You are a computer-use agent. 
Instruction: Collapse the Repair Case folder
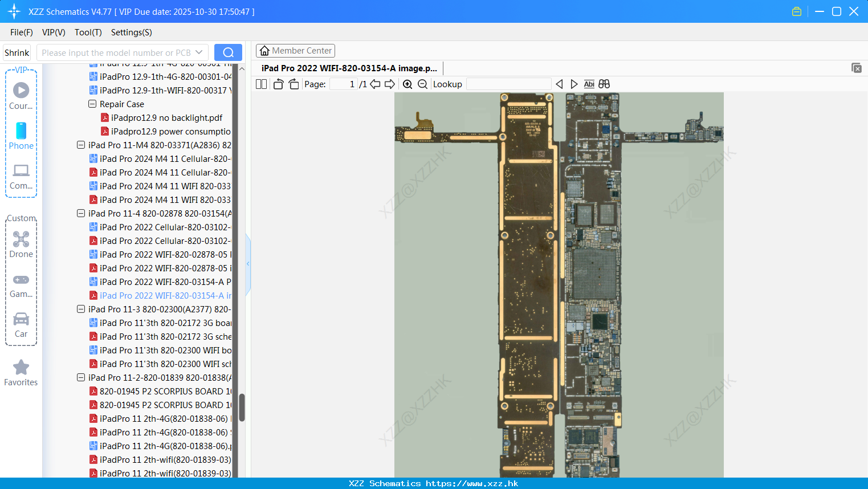(x=92, y=104)
